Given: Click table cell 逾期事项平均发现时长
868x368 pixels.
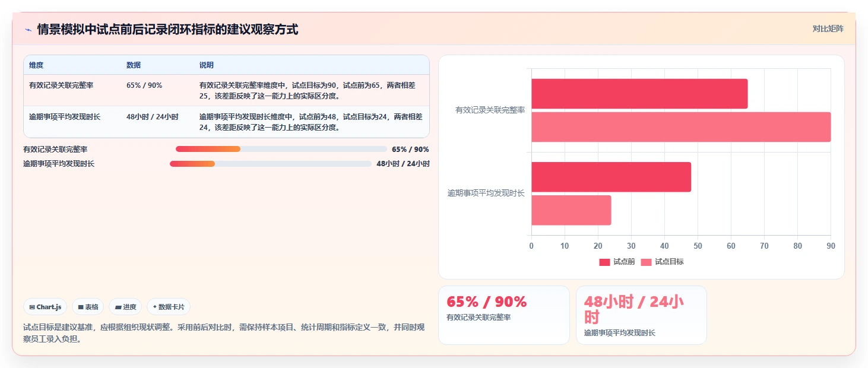Looking at the screenshot, I should click(65, 117).
